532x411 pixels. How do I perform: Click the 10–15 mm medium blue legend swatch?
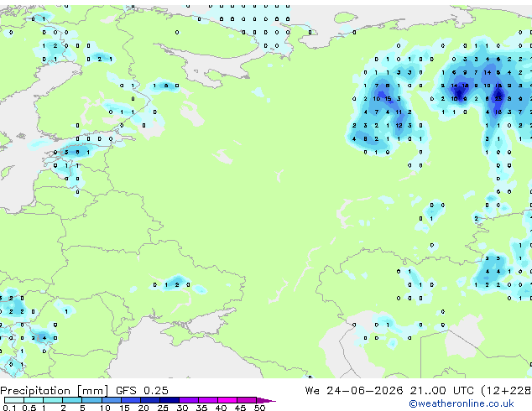coord(111,400)
